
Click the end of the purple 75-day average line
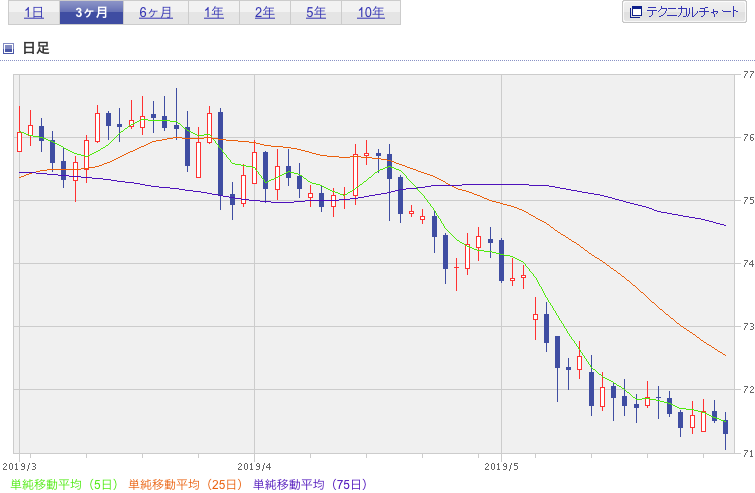pyautogui.click(x=725, y=225)
